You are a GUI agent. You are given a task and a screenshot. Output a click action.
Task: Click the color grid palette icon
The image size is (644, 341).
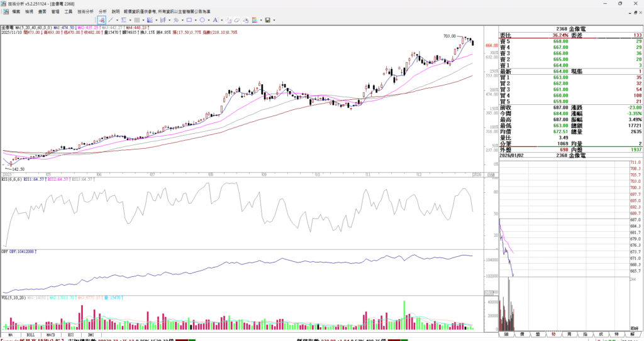pos(255,20)
